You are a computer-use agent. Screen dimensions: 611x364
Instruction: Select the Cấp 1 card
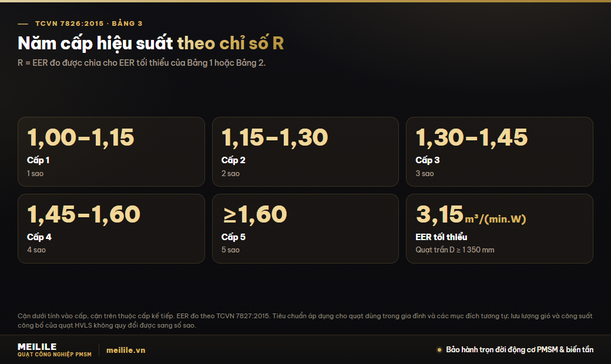coord(111,151)
